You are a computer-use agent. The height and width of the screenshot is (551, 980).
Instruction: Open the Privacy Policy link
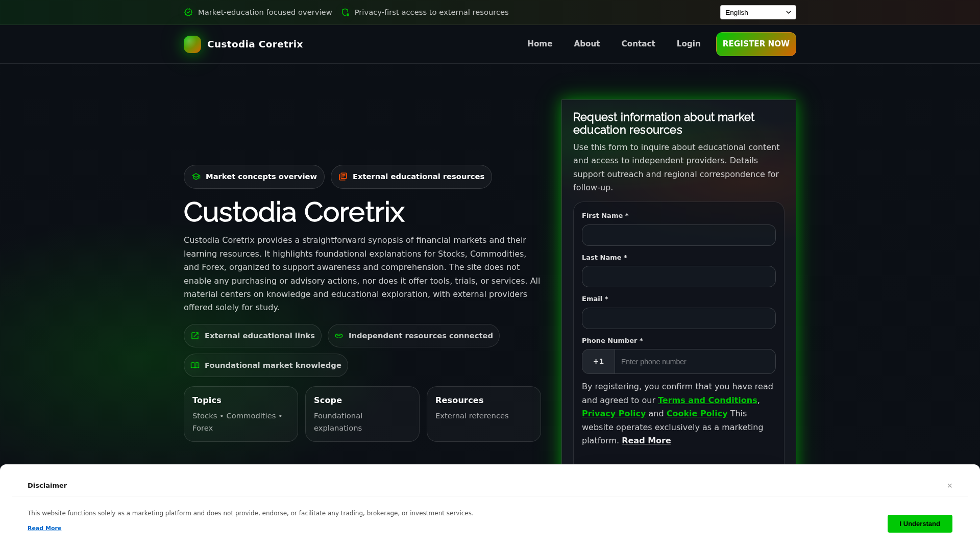click(x=614, y=414)
